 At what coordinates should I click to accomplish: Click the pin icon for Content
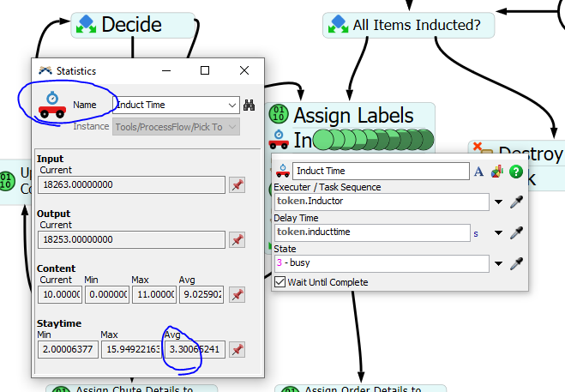237,294
